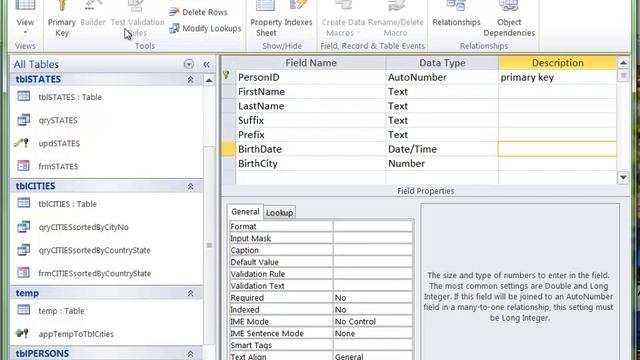Screen dimensions: 640x360
Task: Click the IME Mode value No Control
Action: coord(373,322)
